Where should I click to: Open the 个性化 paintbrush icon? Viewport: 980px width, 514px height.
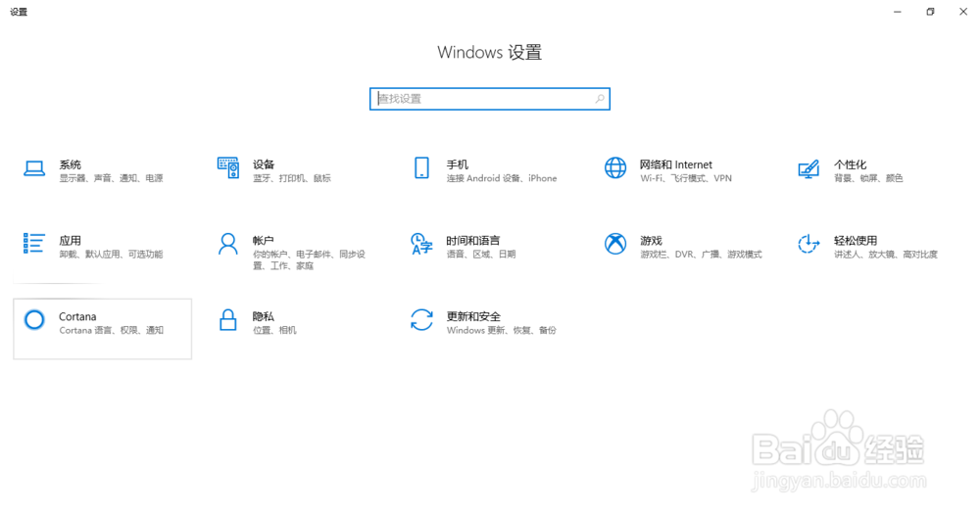click(x=808, y=168)
